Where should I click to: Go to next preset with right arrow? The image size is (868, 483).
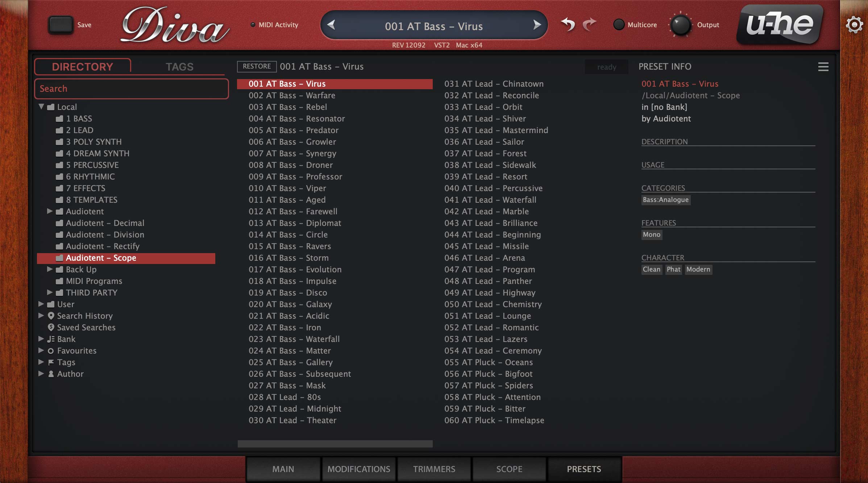pyautogui.click(x=537, y=25)
